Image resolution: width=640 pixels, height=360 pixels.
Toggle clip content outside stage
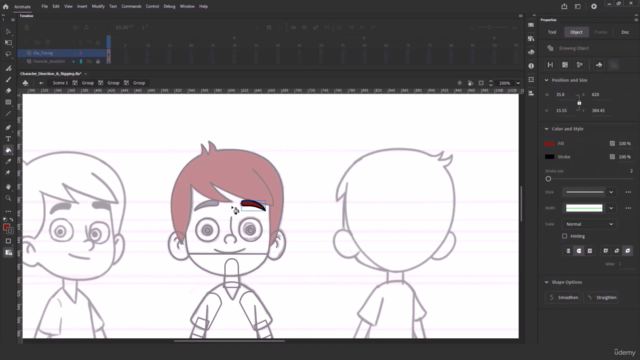coord(481,83)
